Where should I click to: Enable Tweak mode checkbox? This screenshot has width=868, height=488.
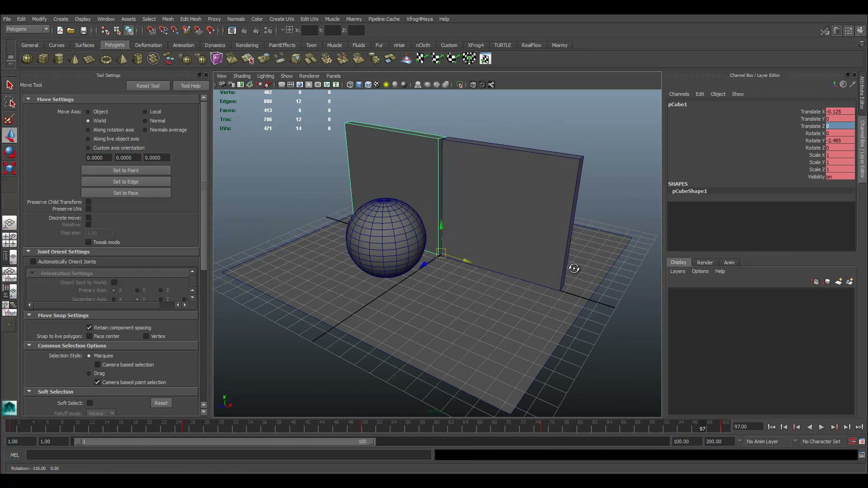(89, 242)
